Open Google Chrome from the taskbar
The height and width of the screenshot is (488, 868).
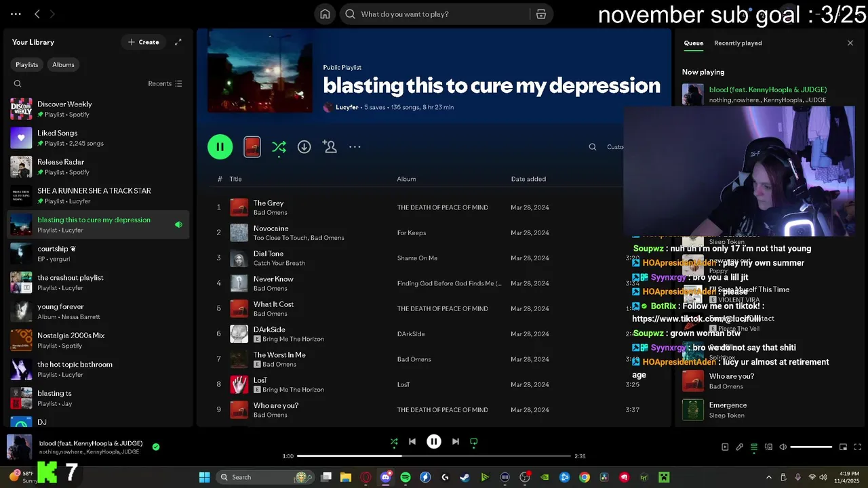tap(584, 477)
